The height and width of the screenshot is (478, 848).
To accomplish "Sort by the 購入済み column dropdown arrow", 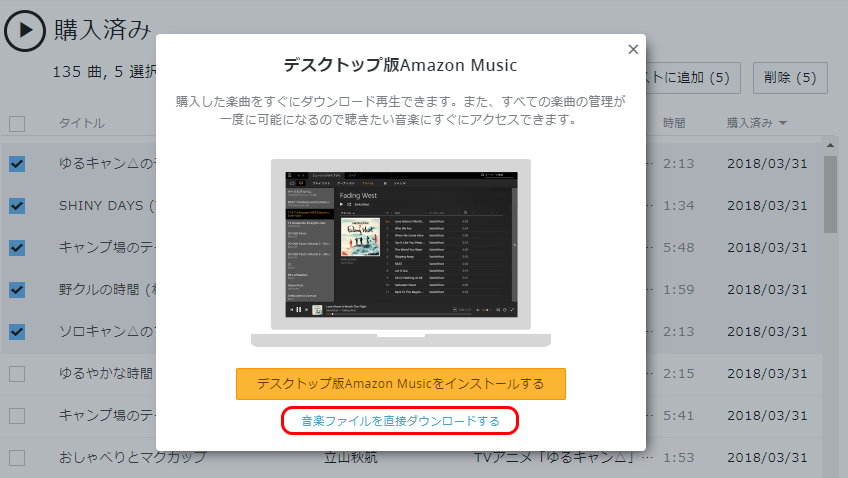I will coord(783,123).
